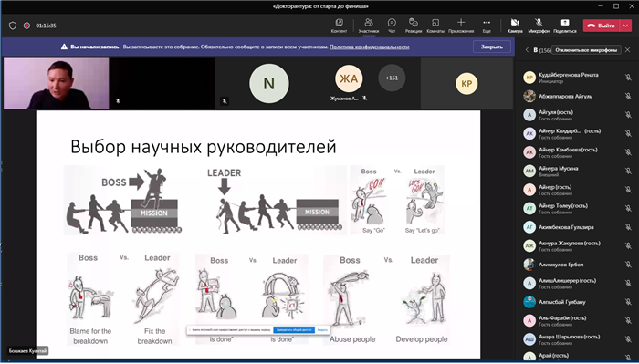Viewport: 639px width, 364px height.
Task: Open dropdown arrow next to Выйти
Action: (625, 26)
